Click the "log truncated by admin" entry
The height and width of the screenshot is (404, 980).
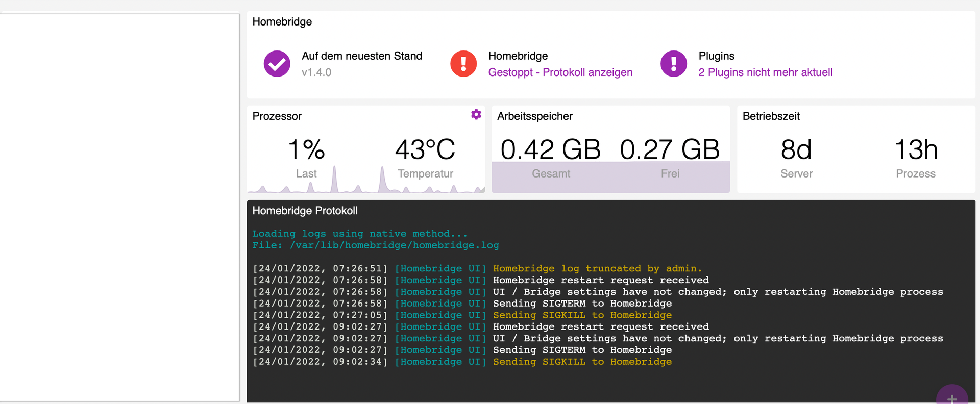[597, 269]
